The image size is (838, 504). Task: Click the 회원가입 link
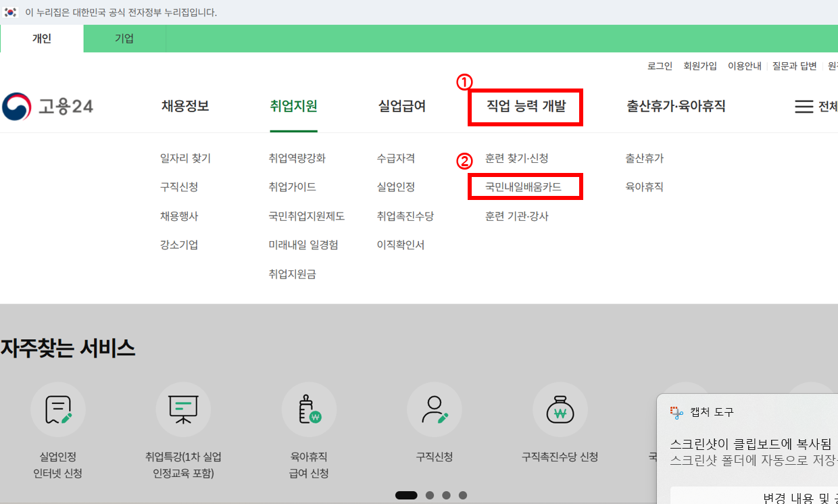click(700, 66)
